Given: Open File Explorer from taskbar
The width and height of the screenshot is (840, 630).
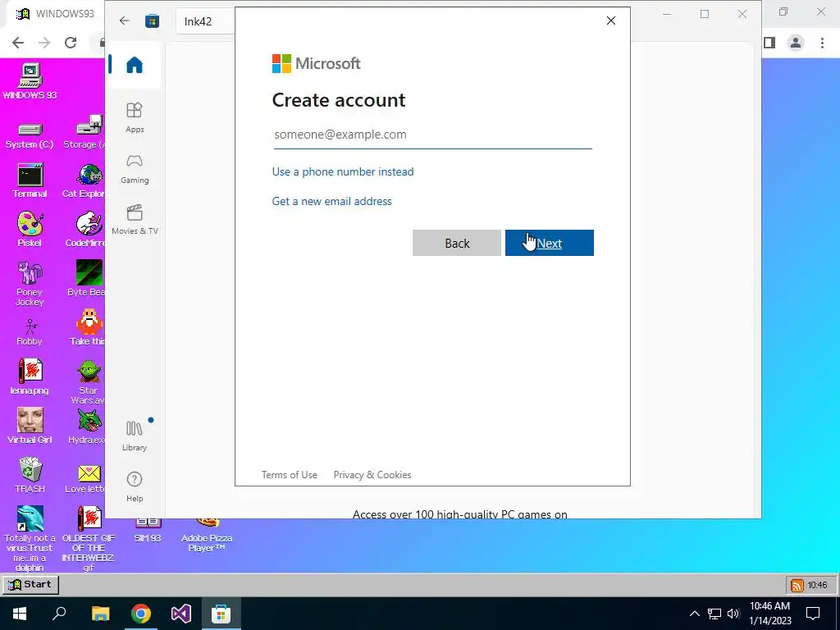Looking at the screenshot, I should coord(100,614).
